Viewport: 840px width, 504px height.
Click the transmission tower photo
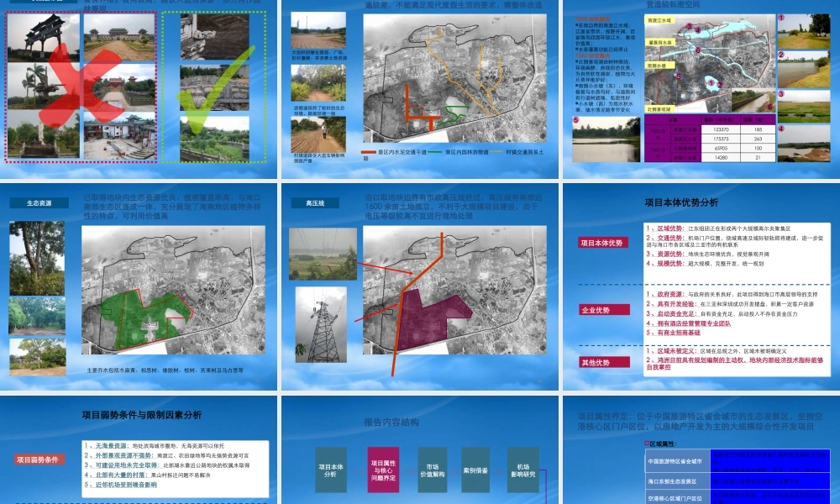[x=322, y=324]
